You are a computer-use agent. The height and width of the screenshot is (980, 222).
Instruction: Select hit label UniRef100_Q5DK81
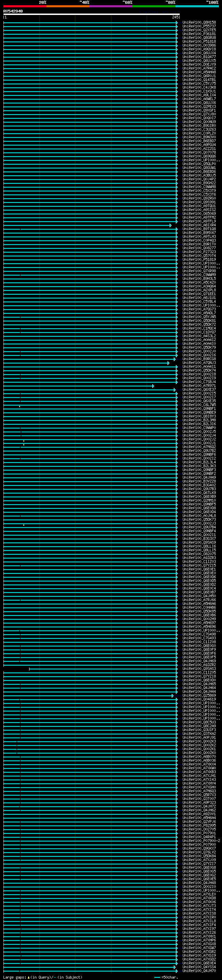click(199, 321)
